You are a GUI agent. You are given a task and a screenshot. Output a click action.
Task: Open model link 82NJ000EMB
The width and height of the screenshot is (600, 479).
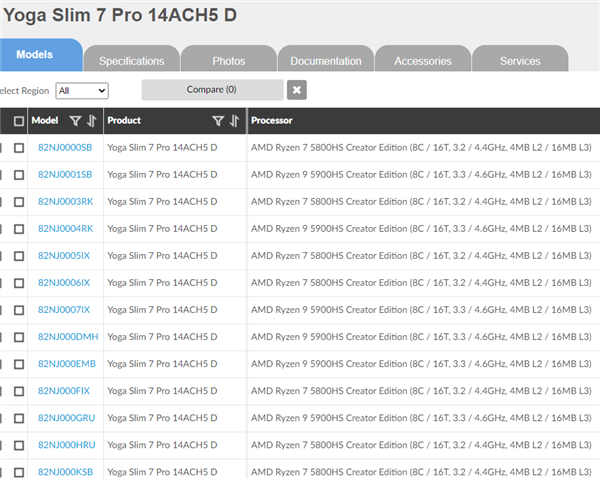tap(67, 364)
